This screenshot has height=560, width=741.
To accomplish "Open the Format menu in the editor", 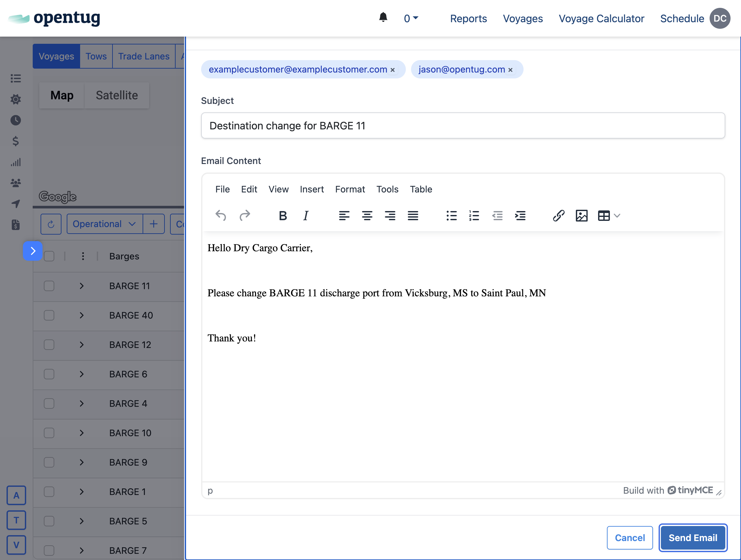I will tap(350, 189).
